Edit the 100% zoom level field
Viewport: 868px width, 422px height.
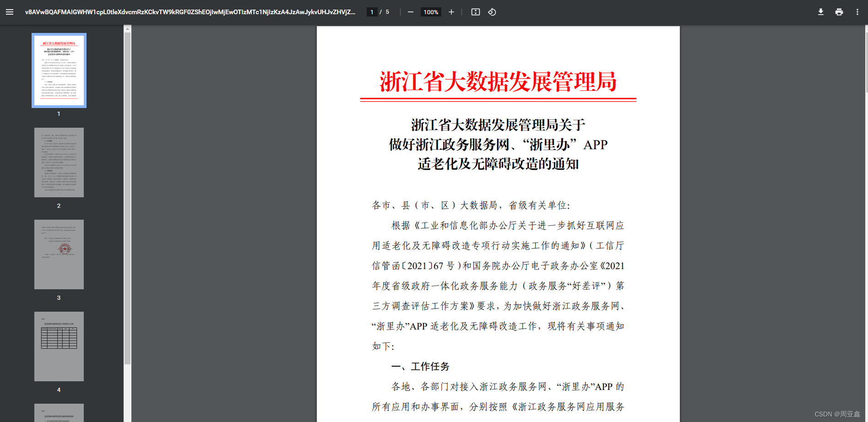(x=430, y=12)
